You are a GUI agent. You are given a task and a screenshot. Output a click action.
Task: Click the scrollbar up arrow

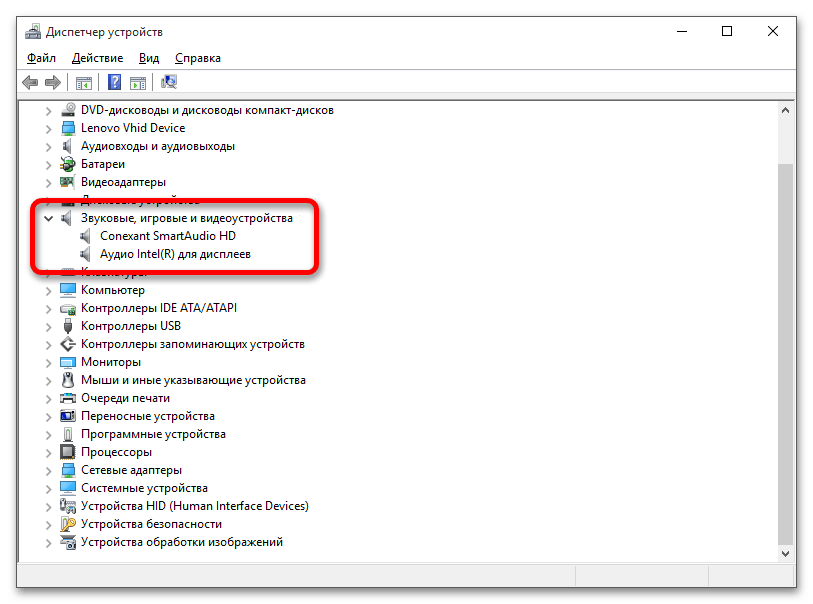click(786, 110)
